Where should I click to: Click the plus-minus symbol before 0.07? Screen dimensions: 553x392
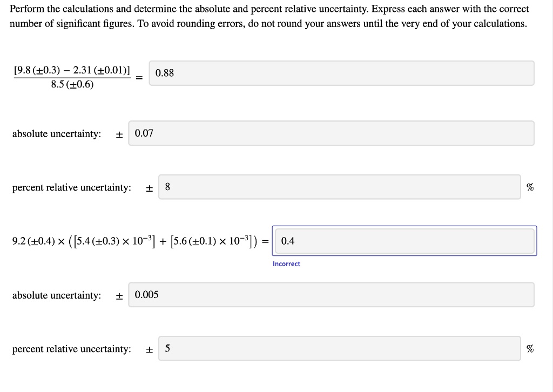tap(119, 133)
